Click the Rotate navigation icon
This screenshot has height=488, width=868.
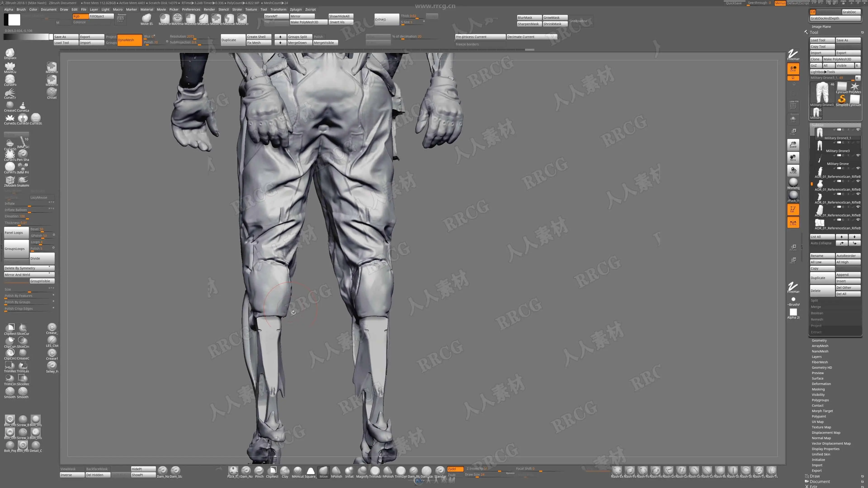(x=793, y=170)
